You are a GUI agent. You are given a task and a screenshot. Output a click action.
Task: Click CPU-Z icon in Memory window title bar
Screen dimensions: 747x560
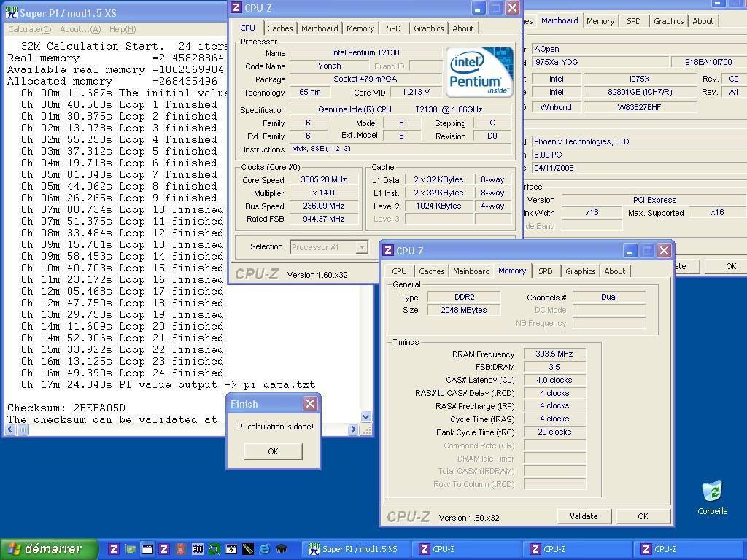(x=388, y=251)
